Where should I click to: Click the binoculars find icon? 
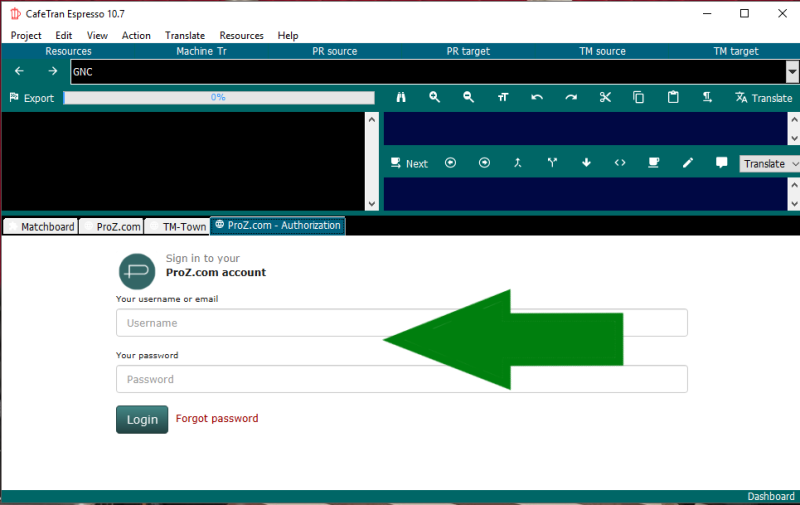[401, 97]
